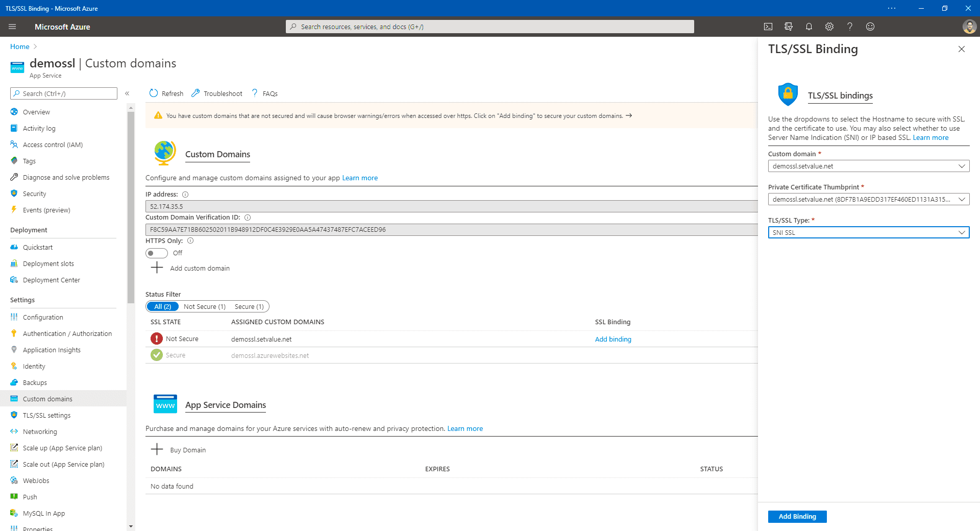980x531 pixels.
Task: Toggle the HTTPS Only switch
Action: (156, 253)
